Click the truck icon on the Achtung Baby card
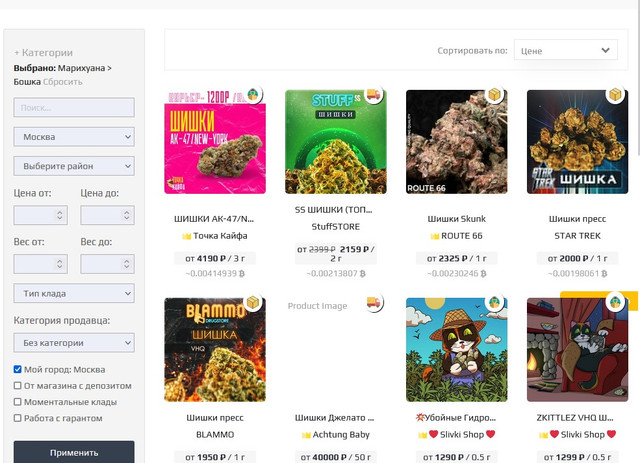This screenshot has width=640, height=463. coord(373,303)
